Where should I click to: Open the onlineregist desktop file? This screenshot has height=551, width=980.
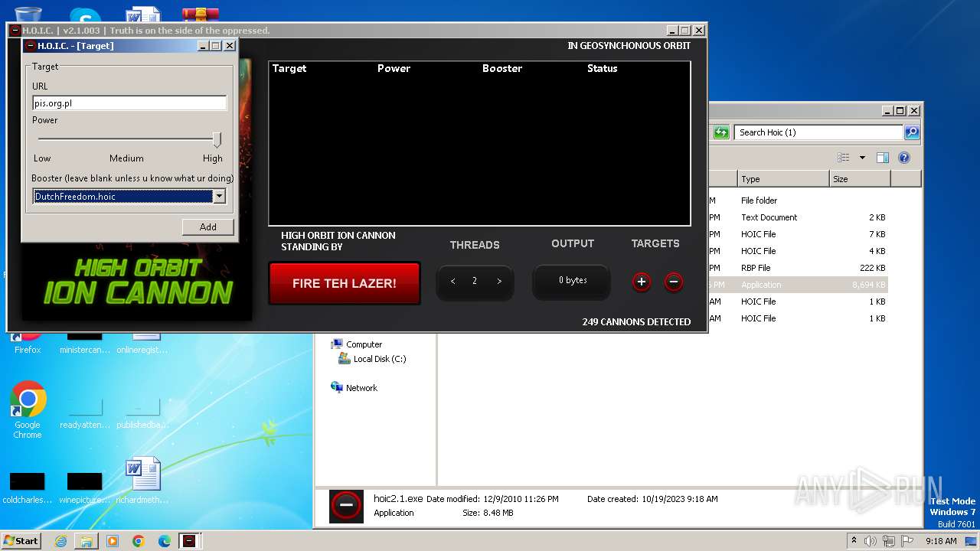pos(142,342)
